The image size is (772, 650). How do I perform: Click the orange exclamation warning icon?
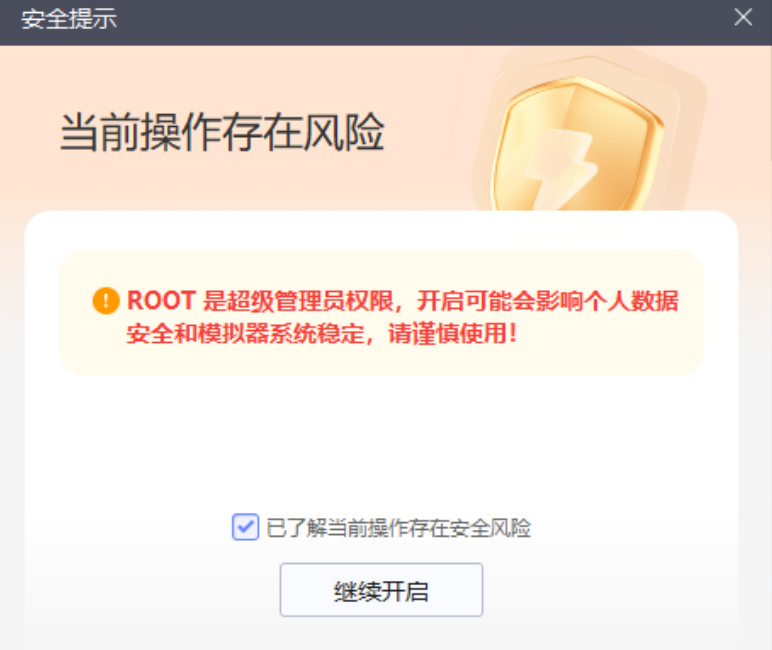tap(106, 300)
